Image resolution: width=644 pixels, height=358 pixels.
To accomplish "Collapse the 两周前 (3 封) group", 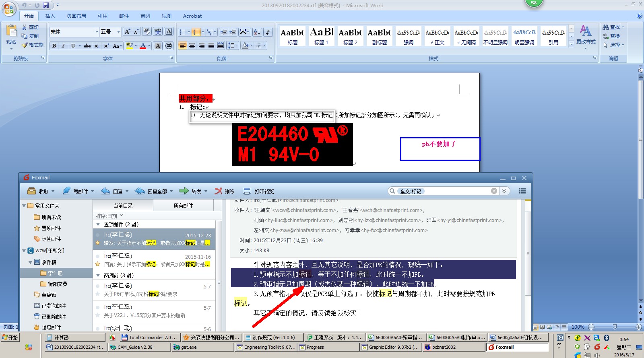I will click(x=98, y=276).
